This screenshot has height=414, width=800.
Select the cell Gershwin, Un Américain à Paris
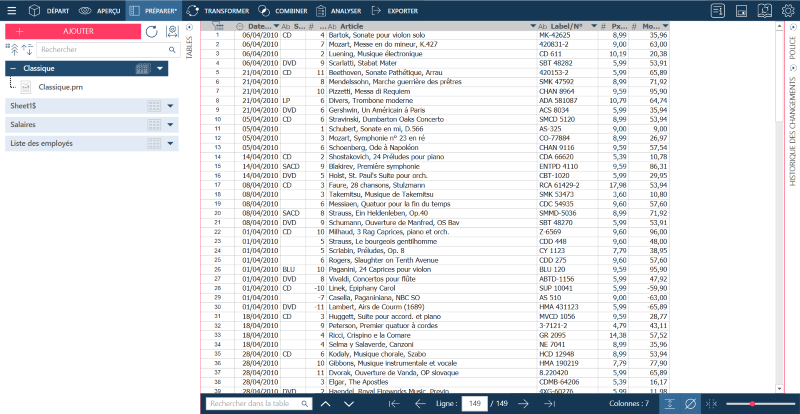(432, 110)
